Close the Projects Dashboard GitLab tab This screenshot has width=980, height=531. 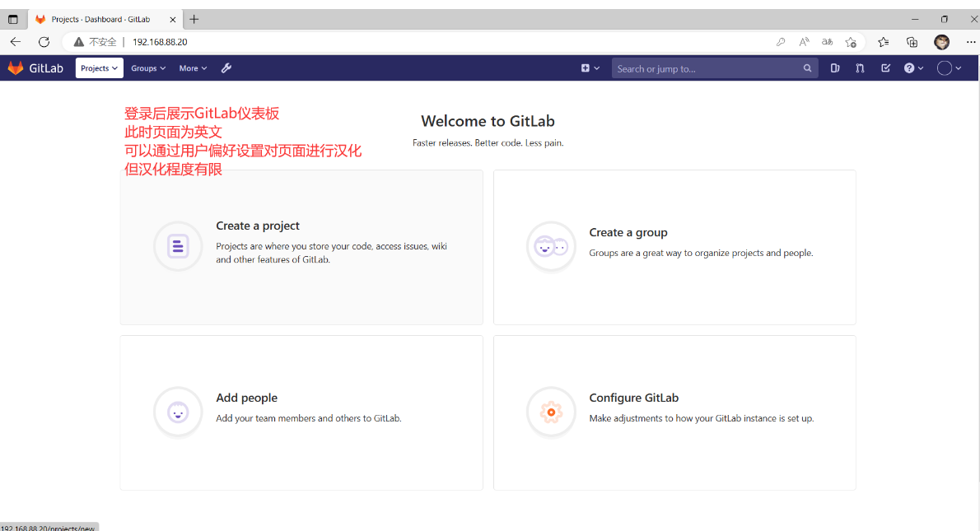click(173, 20)
